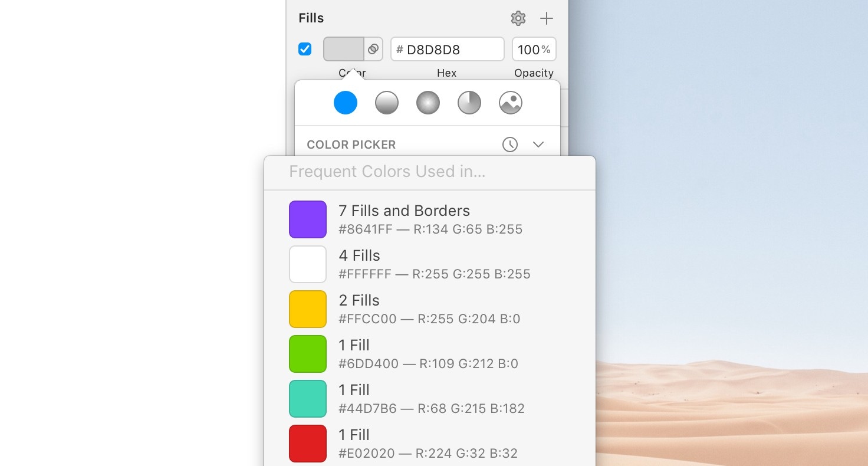Open the gray fill color swatch
The image size is (868, 466).
click(x=344, y=50)
